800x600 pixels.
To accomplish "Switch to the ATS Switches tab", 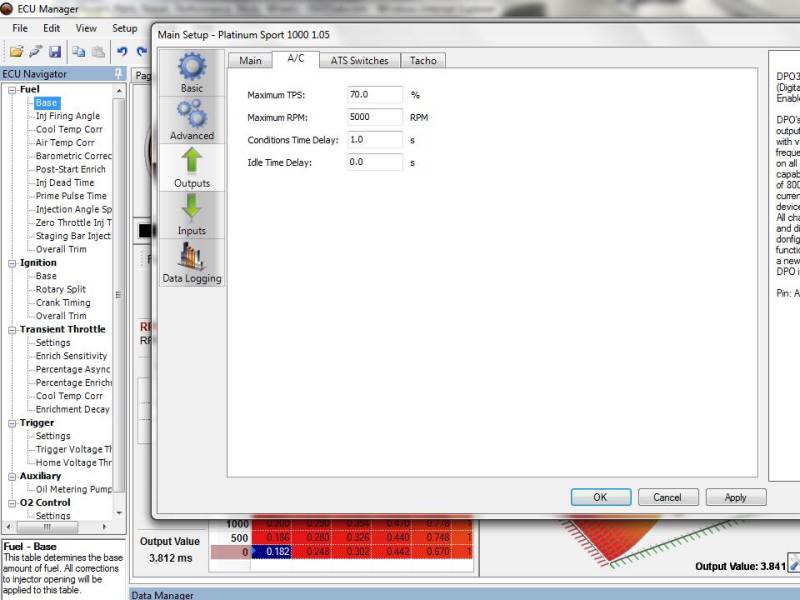I will (x=359, y=60).
